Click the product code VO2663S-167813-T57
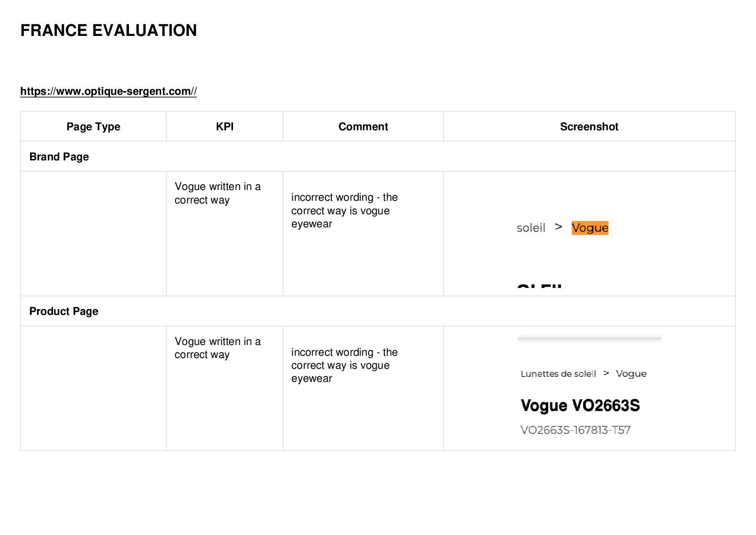 [x=576, y=430]
